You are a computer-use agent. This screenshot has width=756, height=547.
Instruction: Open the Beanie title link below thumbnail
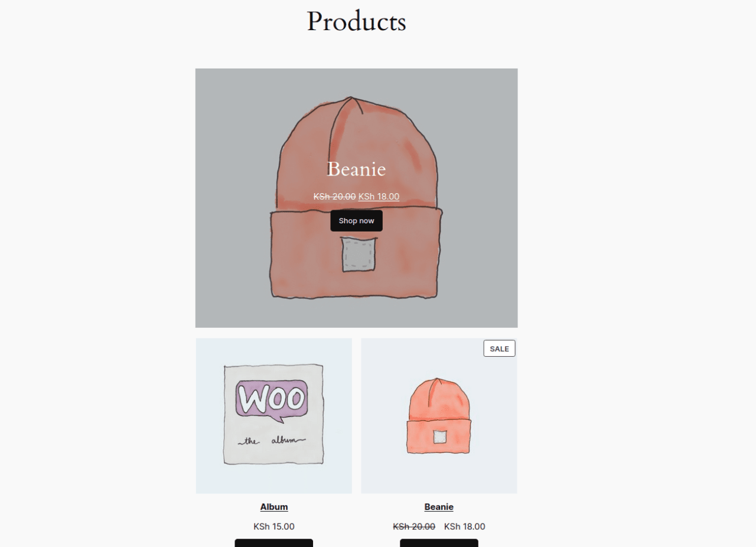(439, 507)
